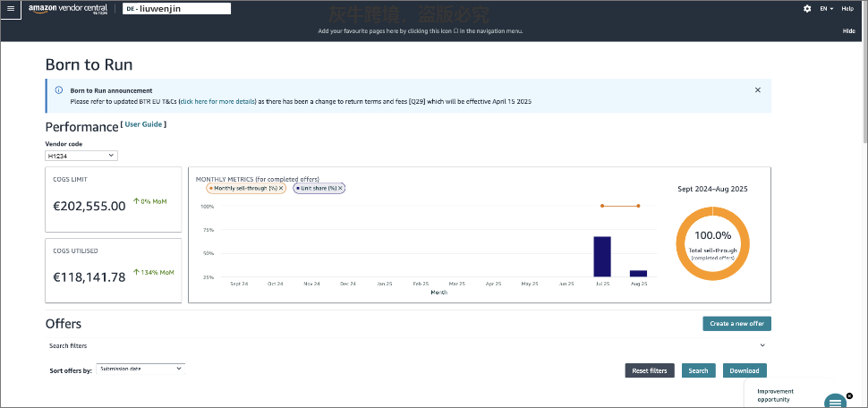Click the announcement info icon
The height and width of the screenshot is (408, 868).
[59, 90]
